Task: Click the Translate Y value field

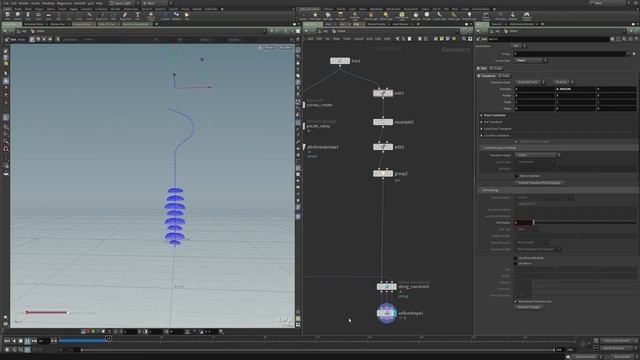Action: pos(575,89)
